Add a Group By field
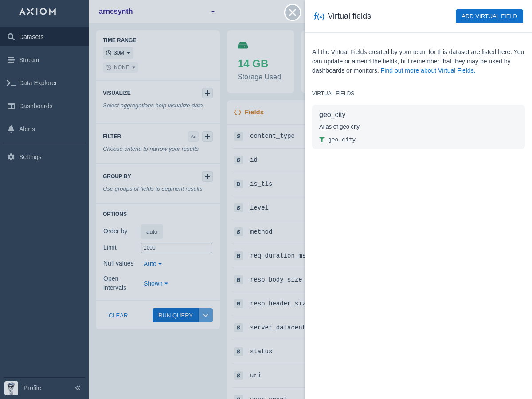Viewport: 532px width, 399px height. (x=207, y=176)
